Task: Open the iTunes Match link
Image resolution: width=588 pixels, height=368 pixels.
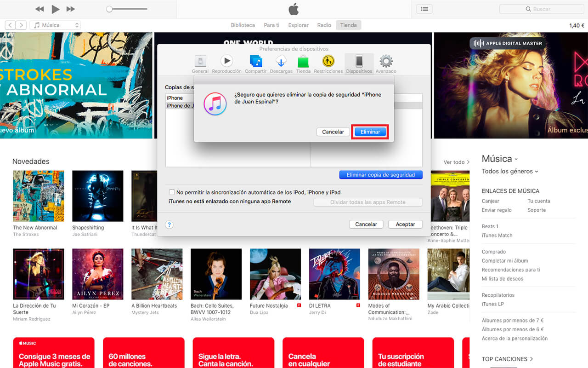Action: [497, 236]
